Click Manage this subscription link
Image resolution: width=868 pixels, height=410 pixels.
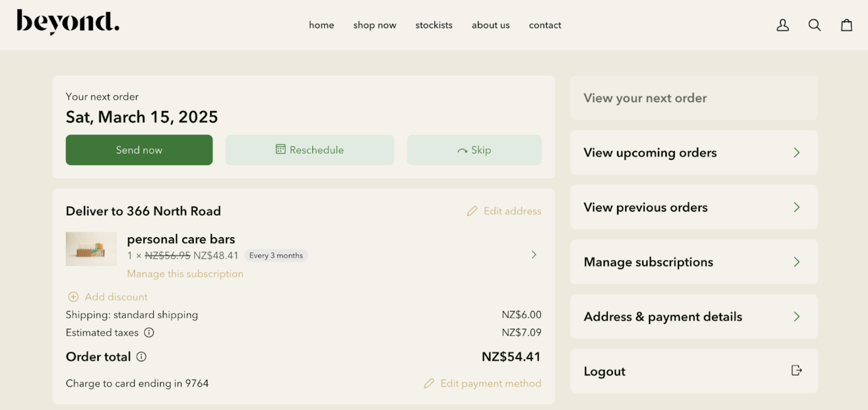tap(185, 274)
